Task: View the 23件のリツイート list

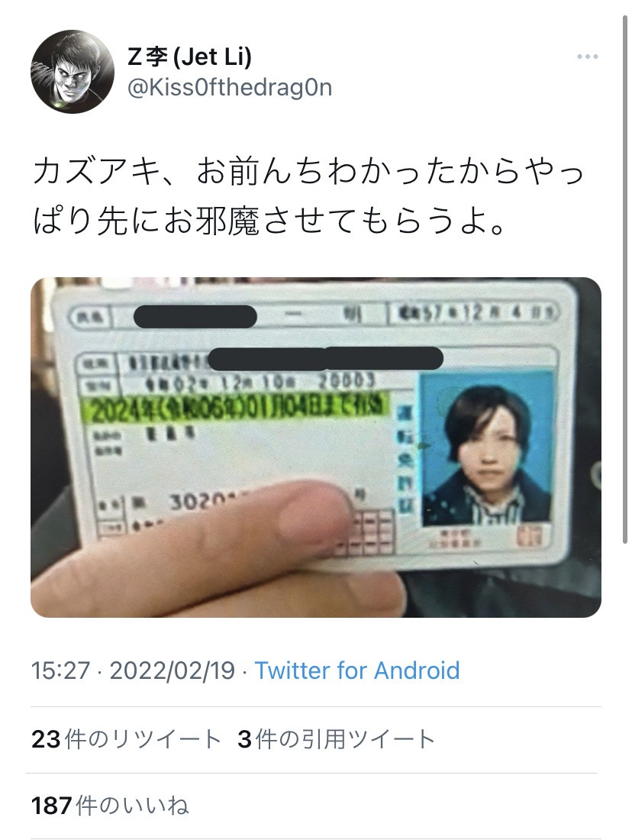Action: [x=126, y=739]
